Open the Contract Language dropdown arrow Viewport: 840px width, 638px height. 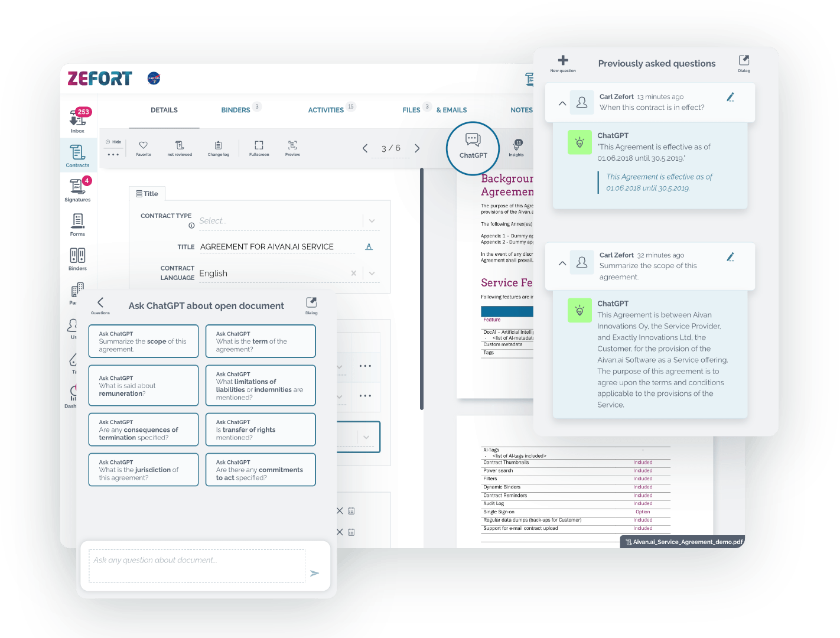coord(372,274)
